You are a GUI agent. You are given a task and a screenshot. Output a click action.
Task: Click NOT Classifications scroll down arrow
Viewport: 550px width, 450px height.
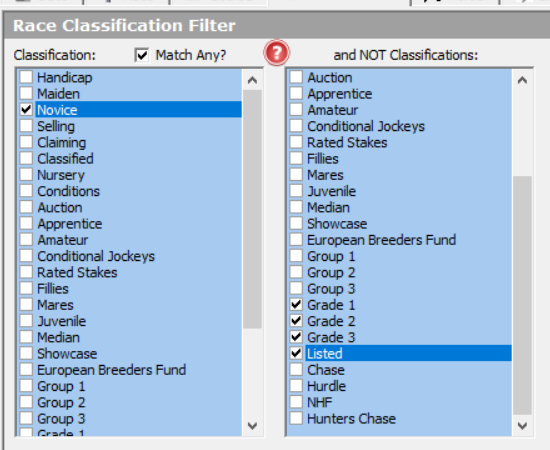tap(522, 426)
